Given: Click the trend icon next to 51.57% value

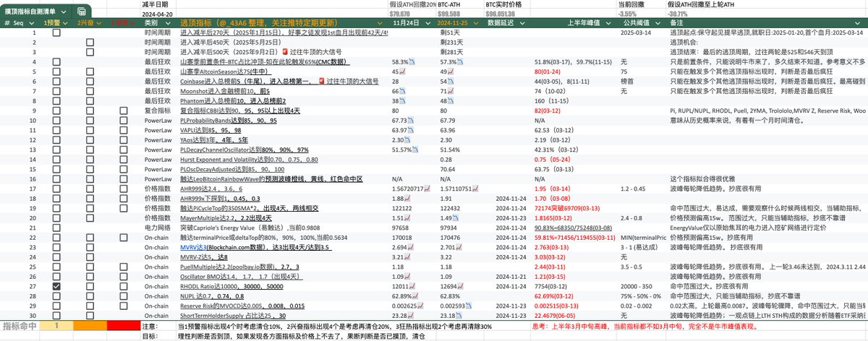Looking at the screenshot, I should [414, 148].
